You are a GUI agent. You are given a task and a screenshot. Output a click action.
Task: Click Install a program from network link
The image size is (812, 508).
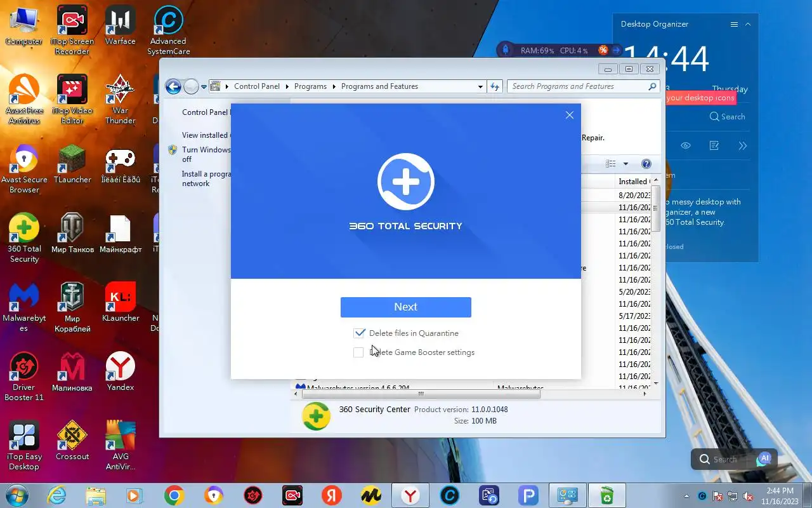pos(206,178)
